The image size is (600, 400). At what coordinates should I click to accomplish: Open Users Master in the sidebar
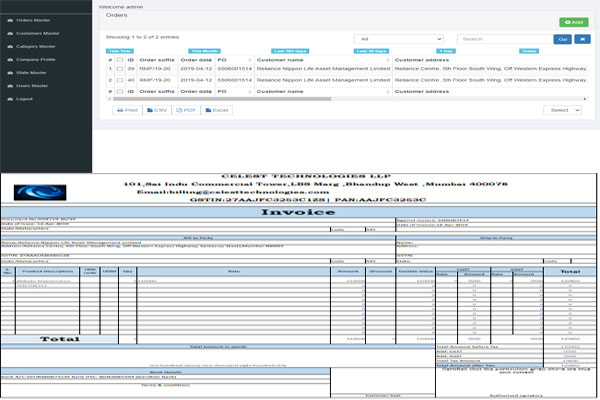point(32,86)
